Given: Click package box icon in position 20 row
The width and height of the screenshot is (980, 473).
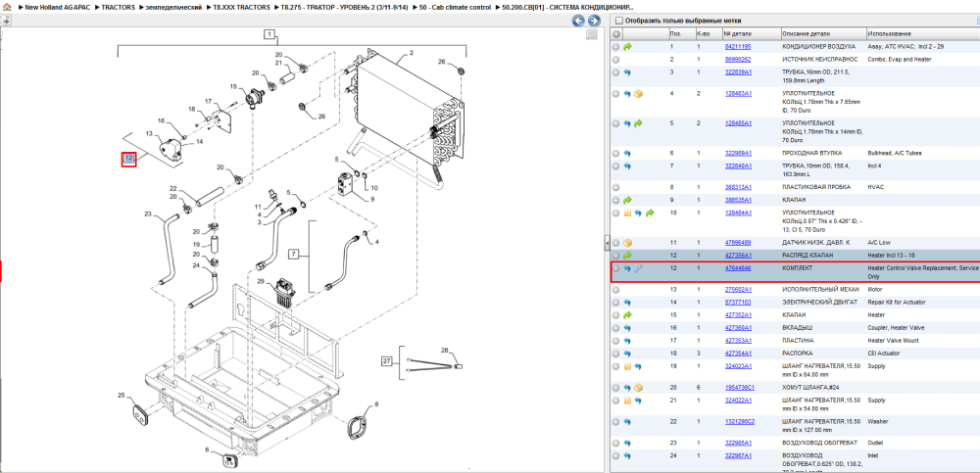Looking at the screenshot, I should click(638, 388).
